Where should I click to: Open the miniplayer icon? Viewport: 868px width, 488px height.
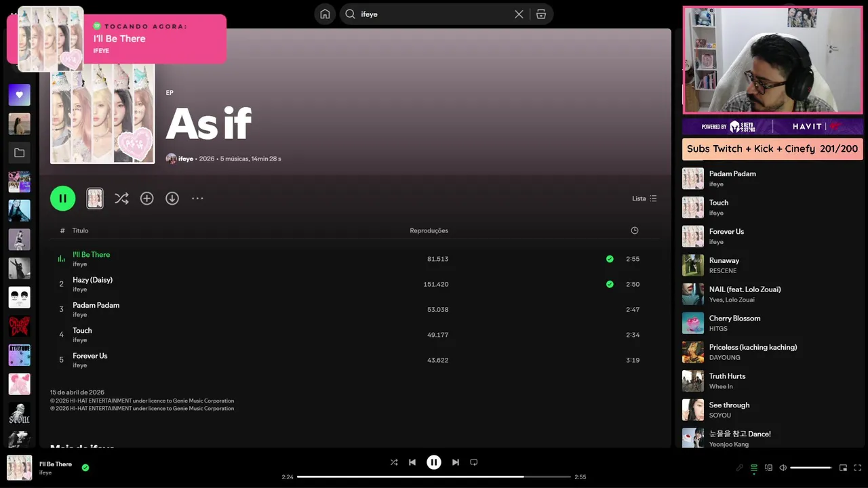(x=843, y=468)
